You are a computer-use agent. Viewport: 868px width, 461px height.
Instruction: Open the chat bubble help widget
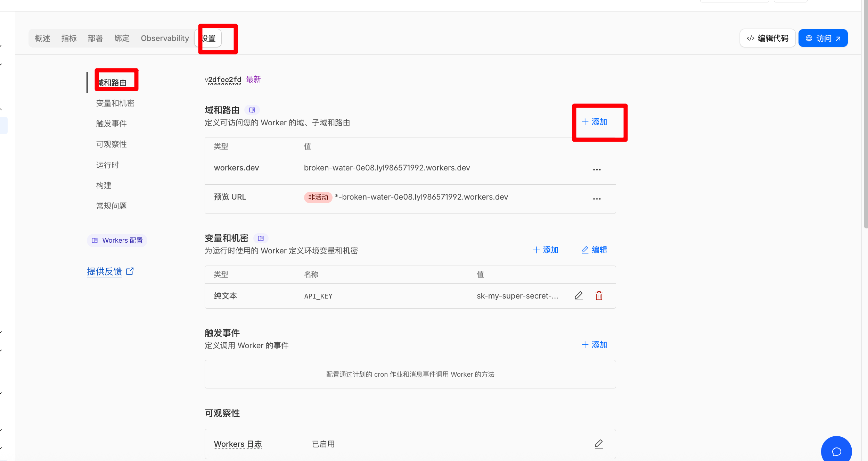tap(836, 451)
